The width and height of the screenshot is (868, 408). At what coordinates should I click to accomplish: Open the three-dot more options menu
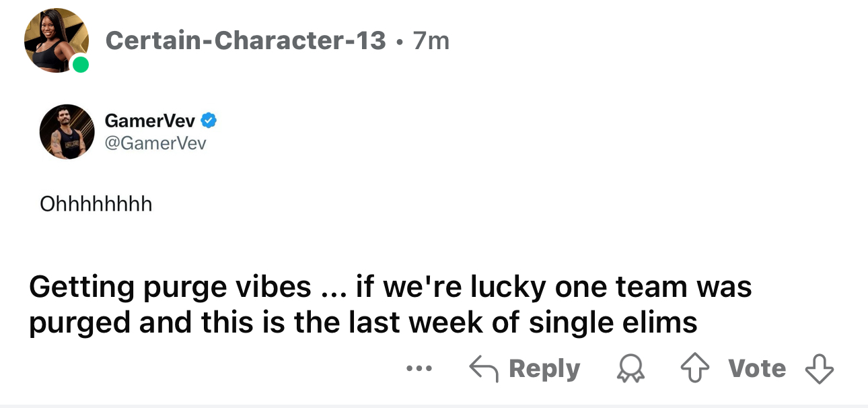pos(418,369)
